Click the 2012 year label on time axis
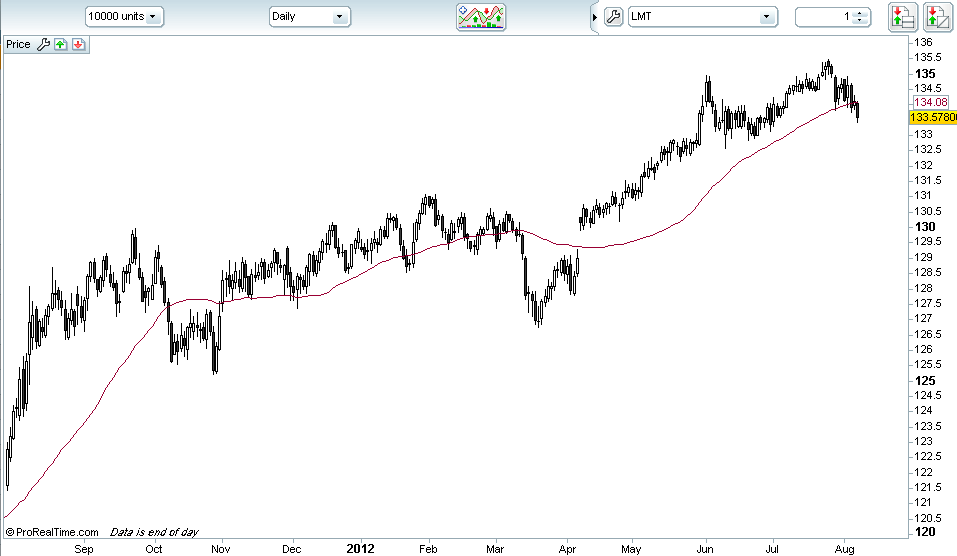This screenshot has width=957, height=556. pos(360,549)
